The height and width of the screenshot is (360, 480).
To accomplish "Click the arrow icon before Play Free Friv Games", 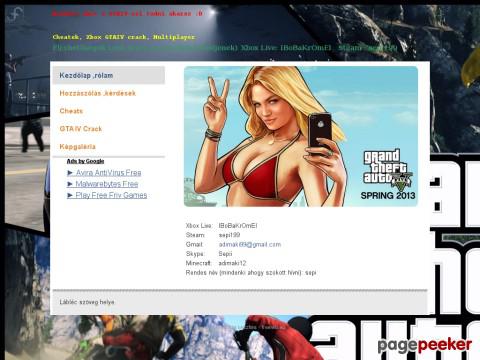I will tap(70, 195).
